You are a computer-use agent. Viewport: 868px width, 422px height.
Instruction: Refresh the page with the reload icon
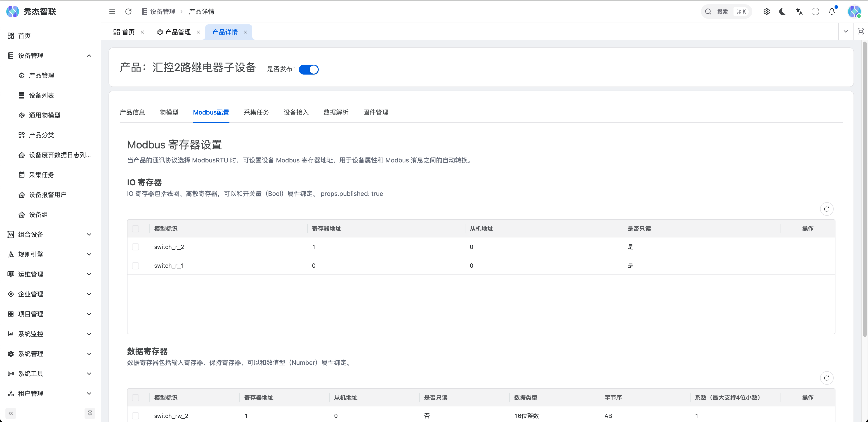[x=128, y=11]
